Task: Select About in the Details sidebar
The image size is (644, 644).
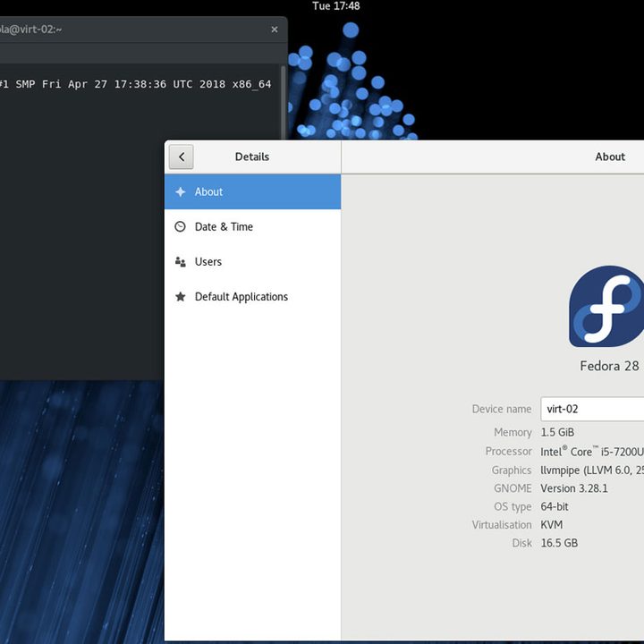Action: tap(252, 191)
